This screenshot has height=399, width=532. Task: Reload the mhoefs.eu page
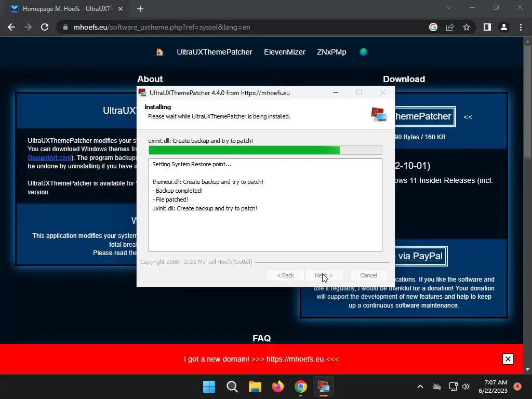(x=45, y=27)
